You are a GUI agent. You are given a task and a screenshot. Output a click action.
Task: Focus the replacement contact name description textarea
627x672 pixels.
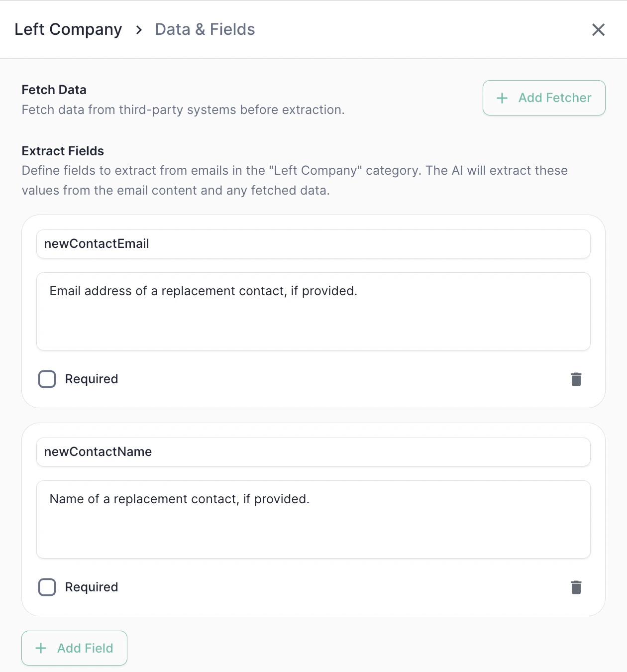313,519
